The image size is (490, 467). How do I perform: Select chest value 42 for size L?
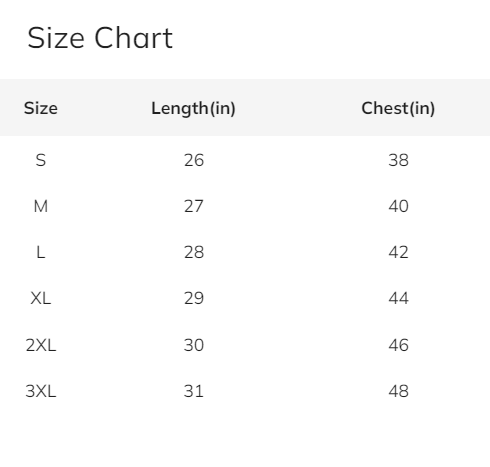(x=398, y=252)
